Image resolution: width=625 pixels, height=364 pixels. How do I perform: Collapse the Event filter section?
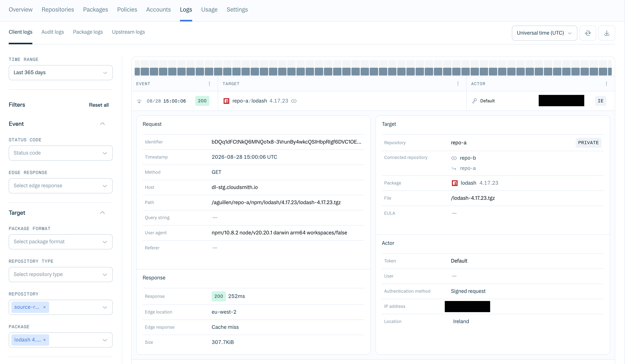(102, 124)
